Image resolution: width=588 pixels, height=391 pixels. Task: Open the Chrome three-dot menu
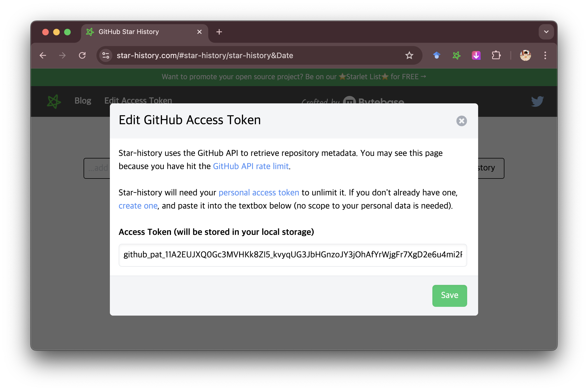click(x=545, y=55)
